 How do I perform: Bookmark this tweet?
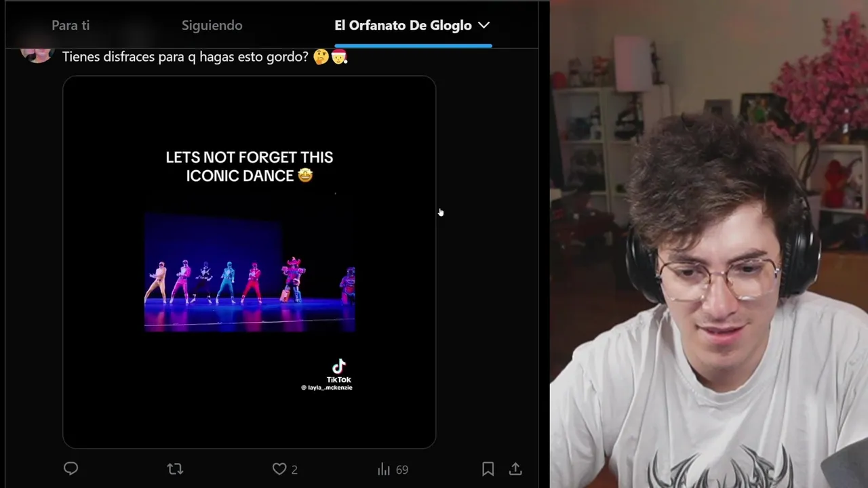coord(488,469)
